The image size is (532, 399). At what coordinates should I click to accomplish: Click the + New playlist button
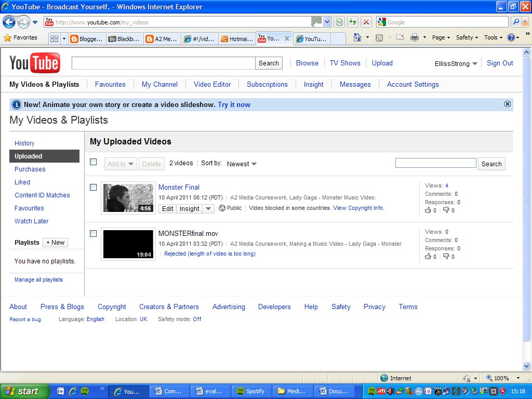pyautogui.click(x=55, y=243)
